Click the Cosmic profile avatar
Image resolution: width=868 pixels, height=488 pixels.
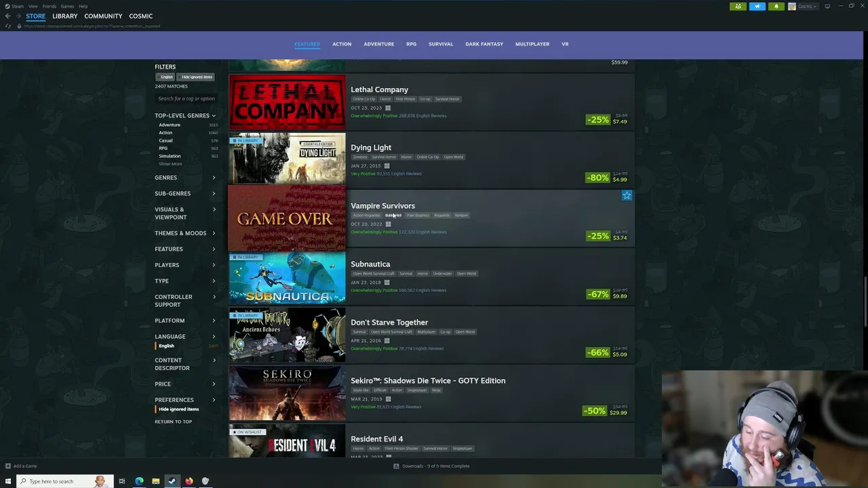coord(791,6)
